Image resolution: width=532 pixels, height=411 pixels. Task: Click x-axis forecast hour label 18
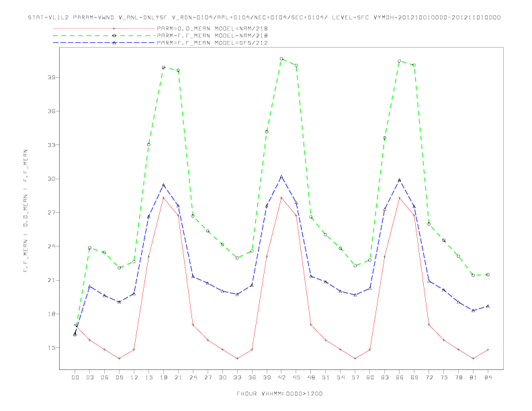pos(163,377)
